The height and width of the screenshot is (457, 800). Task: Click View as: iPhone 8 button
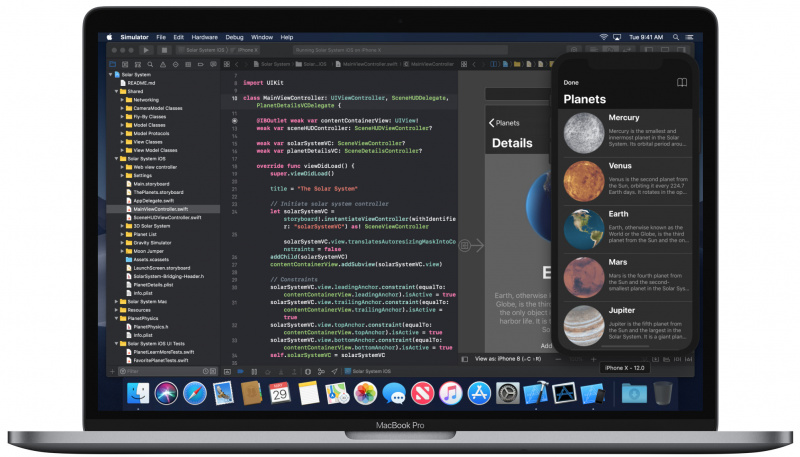(x=508, y=359)
